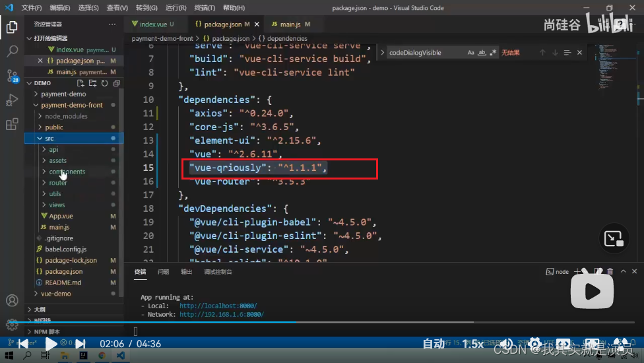Switch to the index.vue editor tab
644x363 pixels.
pyautogui.click(x=153, y=24)
